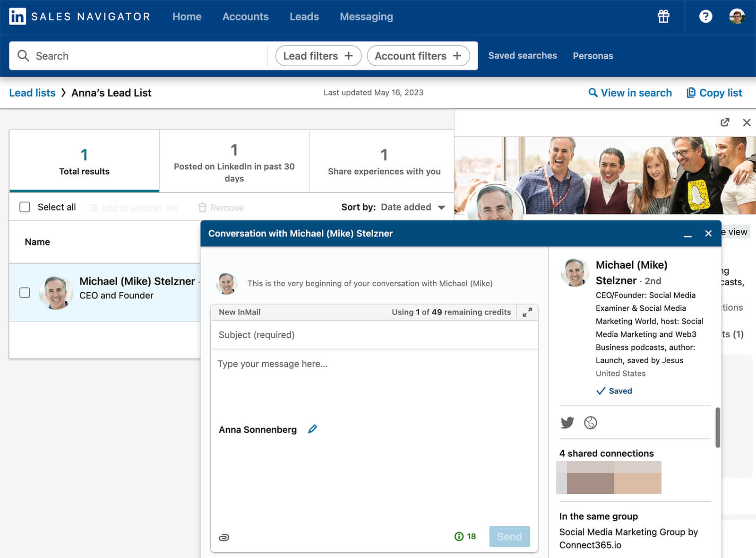Open Michael (Mike) Stelzner name in the list
The width and height of the screenshot is (756, 558).
[137, 281]
